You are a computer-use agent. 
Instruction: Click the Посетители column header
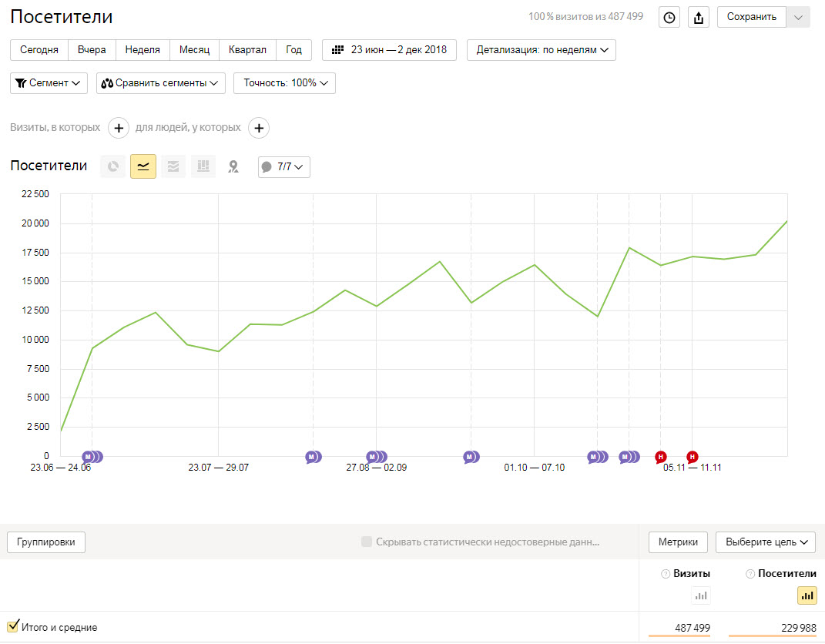(x=787, y=574)
